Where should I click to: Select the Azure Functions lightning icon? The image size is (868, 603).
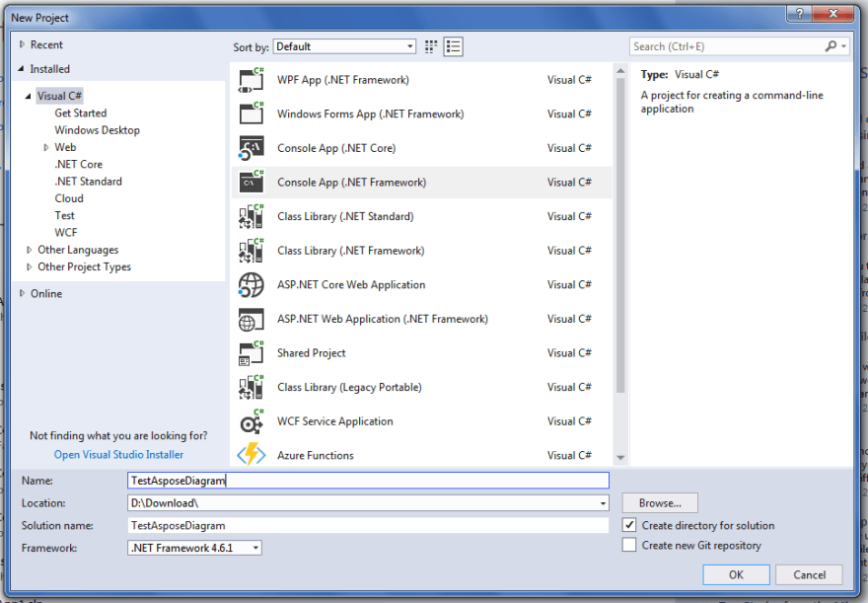pos(252,455)
